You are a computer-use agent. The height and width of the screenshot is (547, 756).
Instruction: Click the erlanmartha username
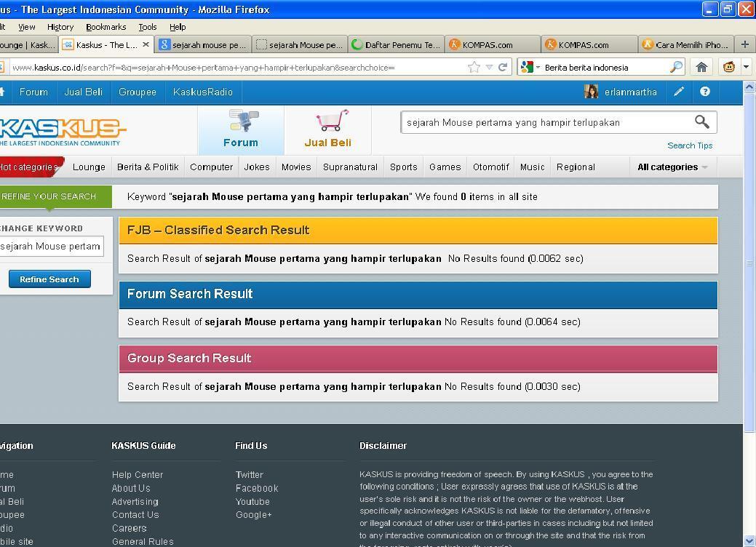point(631,92)
